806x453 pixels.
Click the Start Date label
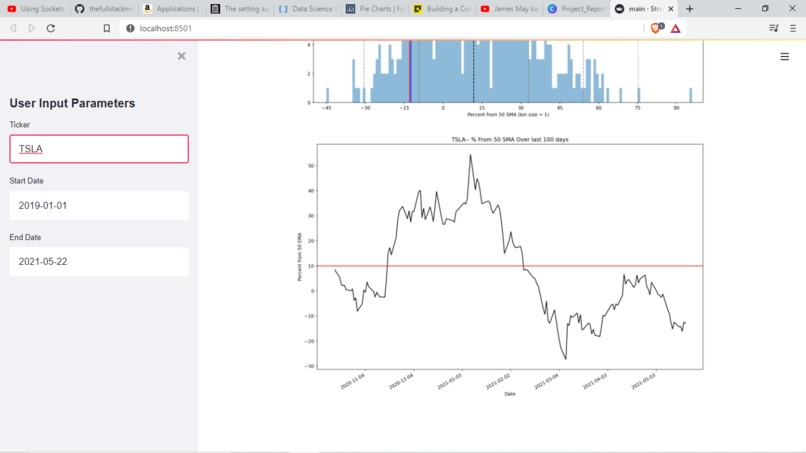pyautogui.click(x=26, y=181)
